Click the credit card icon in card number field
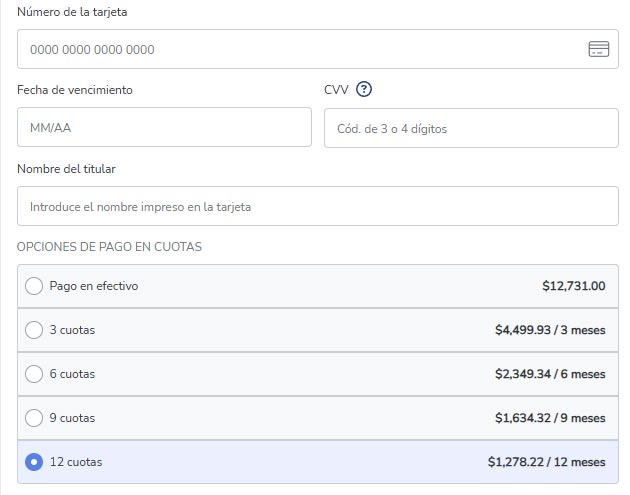The width and height of the screenshot is (630, 495). click(x=598, y=49)
